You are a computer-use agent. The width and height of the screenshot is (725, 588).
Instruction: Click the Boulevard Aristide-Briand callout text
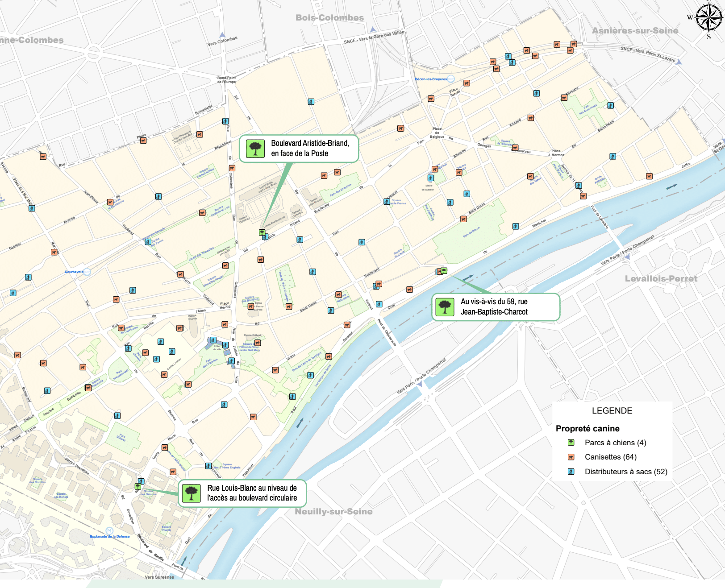pos(310,148)
